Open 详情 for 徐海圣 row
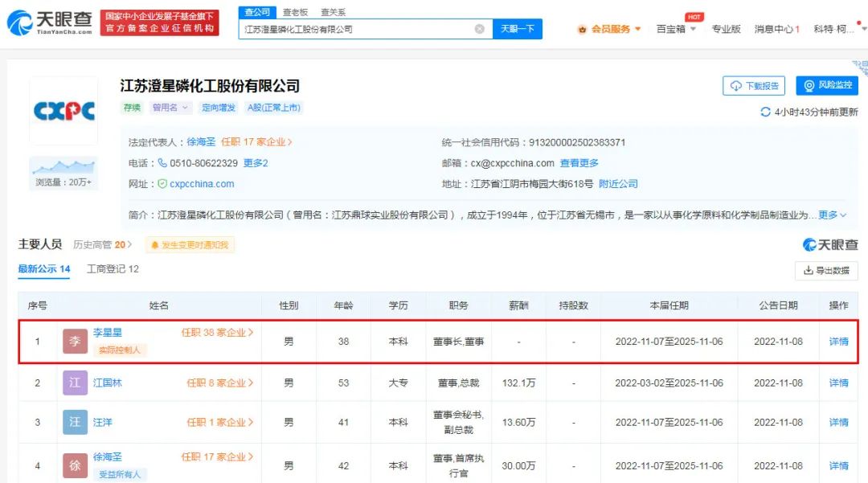The height and width of the screenshot is (483, 868). [x=838, y=466]
